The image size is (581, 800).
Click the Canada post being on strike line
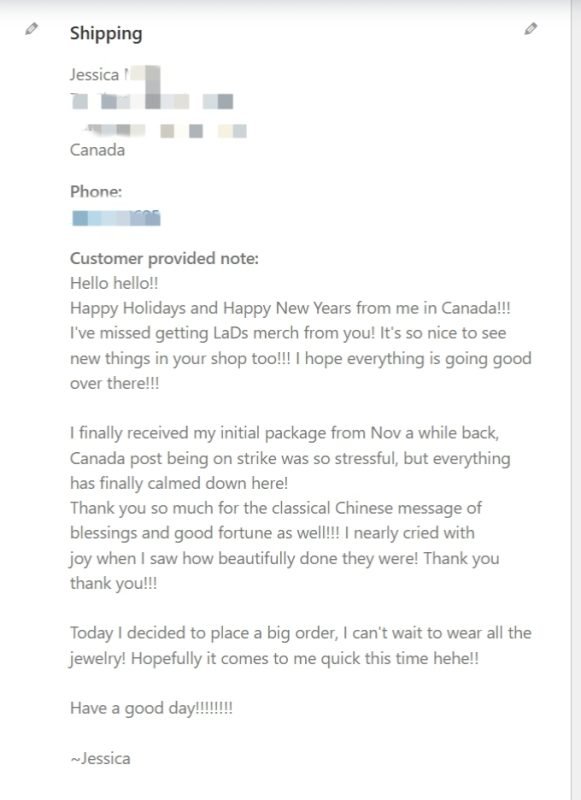click(x=290, y=458)
